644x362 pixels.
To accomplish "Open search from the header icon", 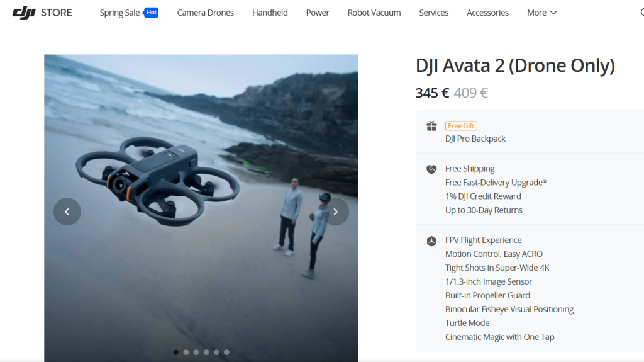I will [641, 13].
